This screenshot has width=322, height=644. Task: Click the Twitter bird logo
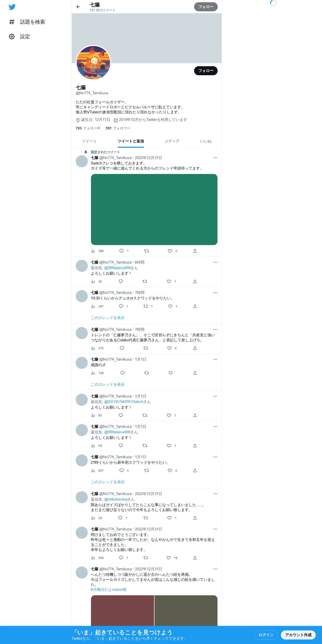tap(12, 7)
